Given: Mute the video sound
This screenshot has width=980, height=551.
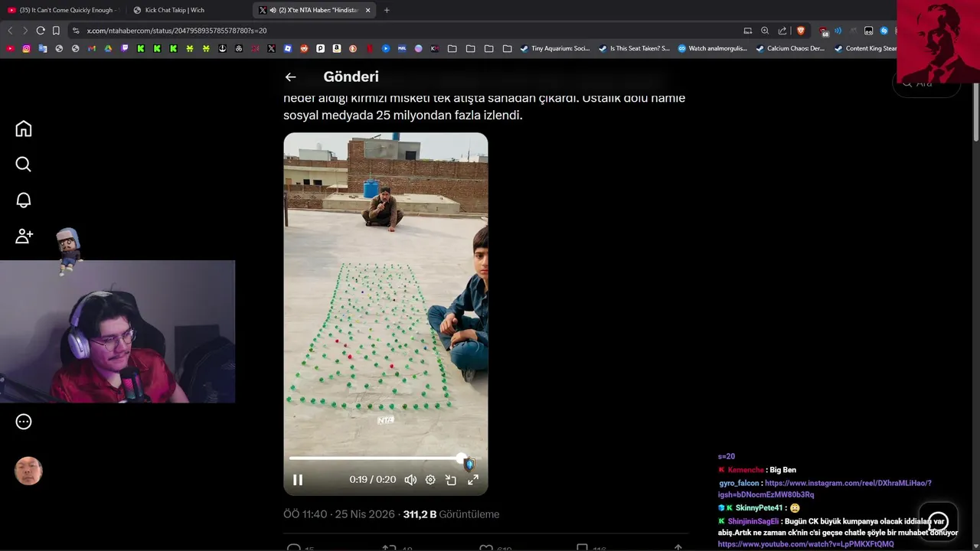Looking at the screenshot, I should [410, 480].
